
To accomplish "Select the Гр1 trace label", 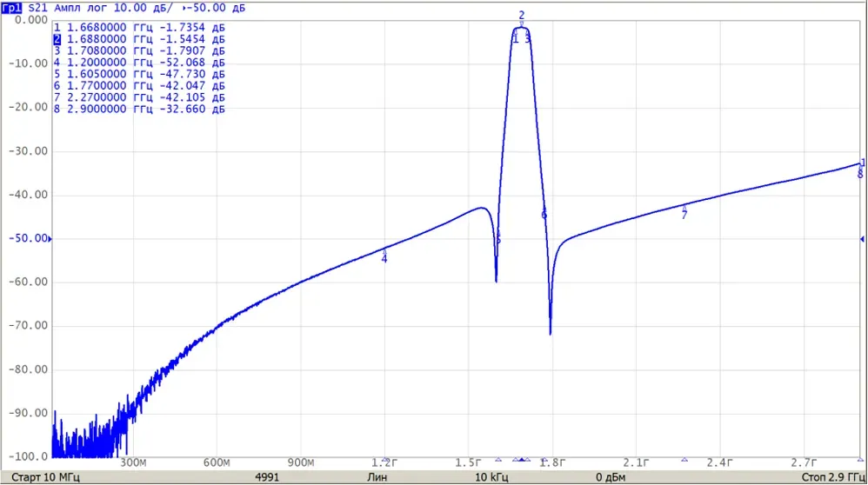I will (11, 8).
